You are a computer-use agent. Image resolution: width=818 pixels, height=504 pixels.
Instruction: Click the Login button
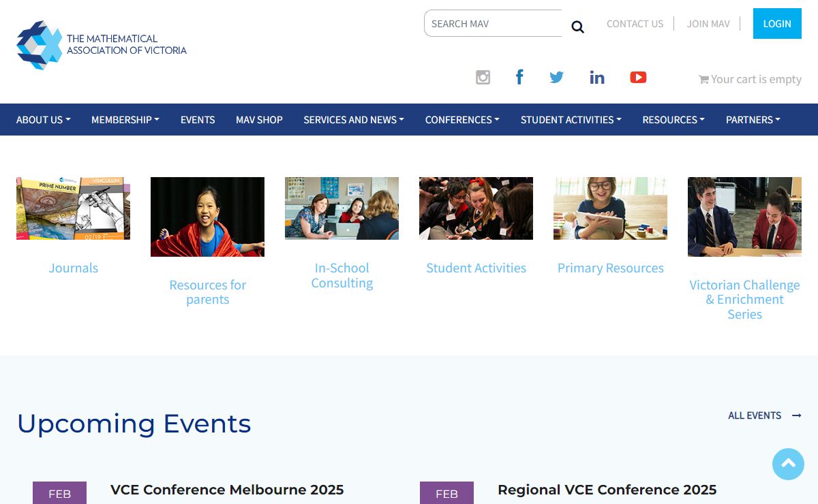tap(777, 23)
